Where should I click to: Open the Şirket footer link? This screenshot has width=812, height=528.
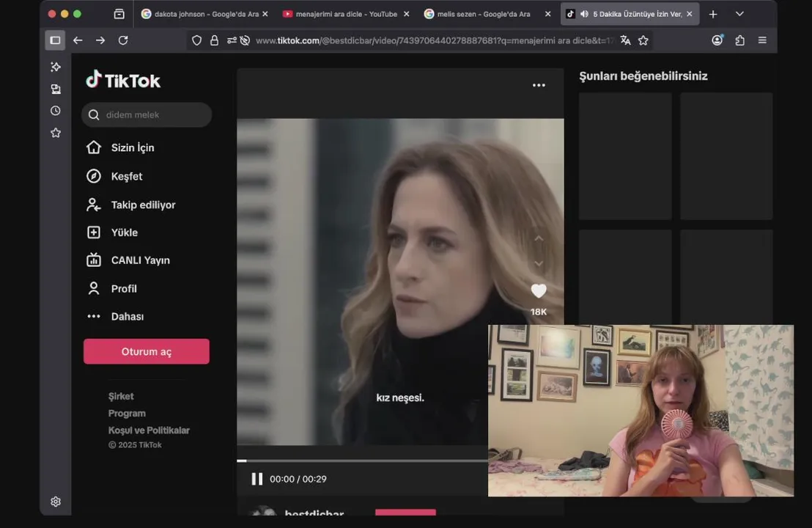tap(121, 397)
